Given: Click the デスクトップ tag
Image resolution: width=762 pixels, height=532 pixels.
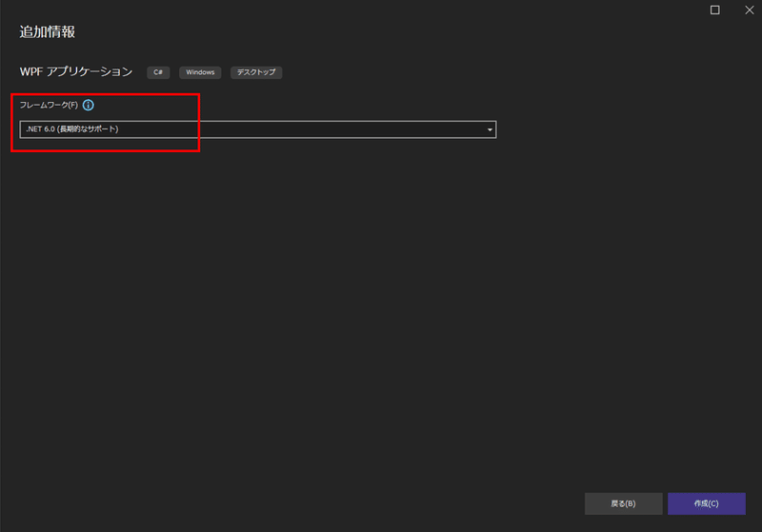Looking at the screenshot, I should (x=256, y=72).
